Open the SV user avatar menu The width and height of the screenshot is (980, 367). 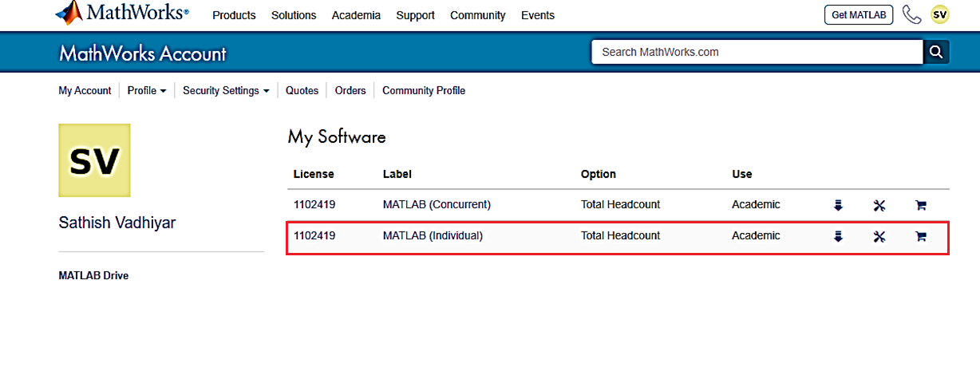pos(940,14)
